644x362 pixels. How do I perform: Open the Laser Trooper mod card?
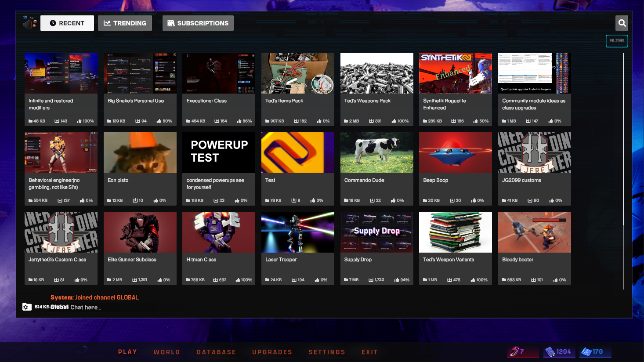298,248
